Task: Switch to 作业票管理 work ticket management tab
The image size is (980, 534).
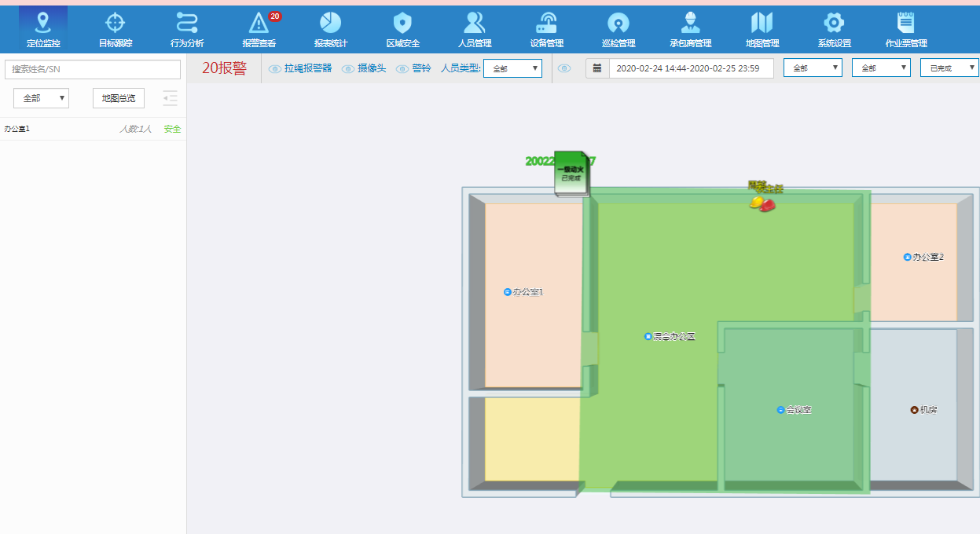Action: coord(905,30)
